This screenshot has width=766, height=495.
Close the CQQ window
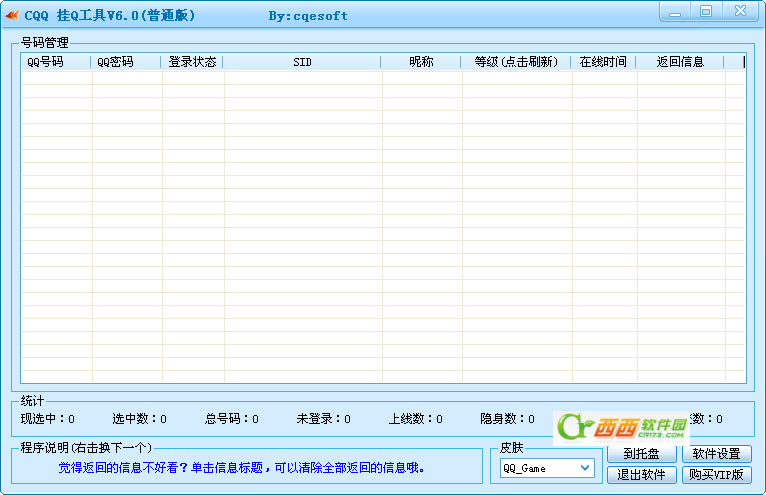740,12
